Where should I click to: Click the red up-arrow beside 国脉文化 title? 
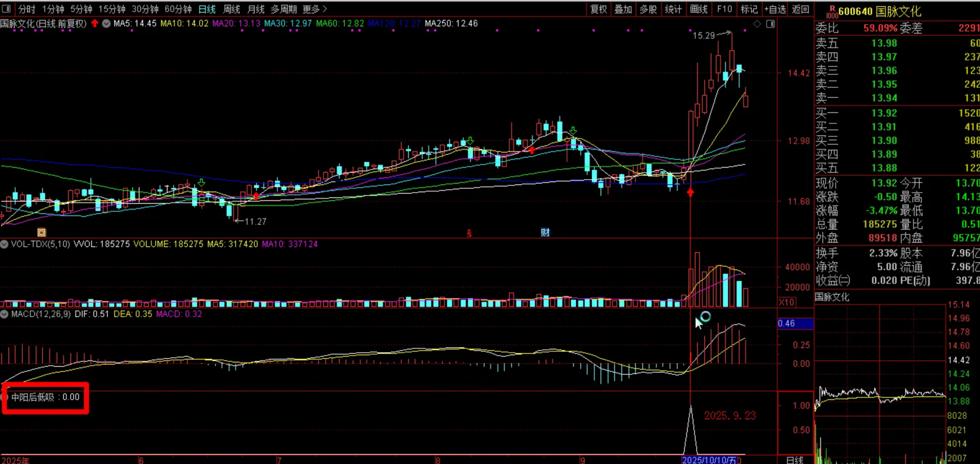click(95, 24)
